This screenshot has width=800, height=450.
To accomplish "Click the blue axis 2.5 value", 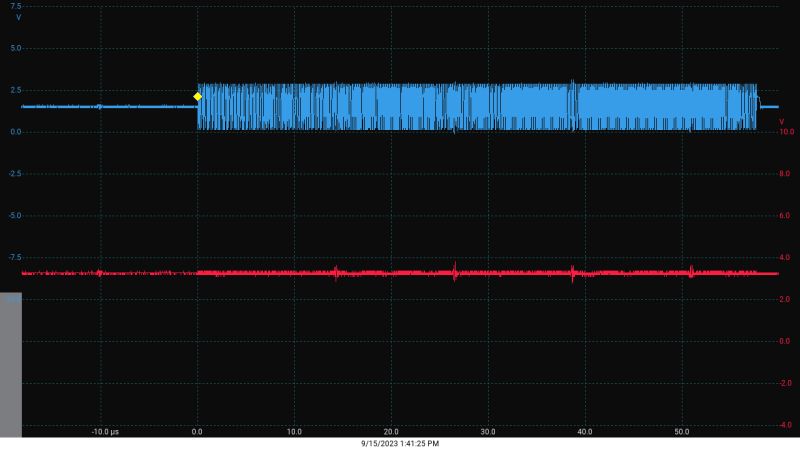I will [x=16, y=90].
